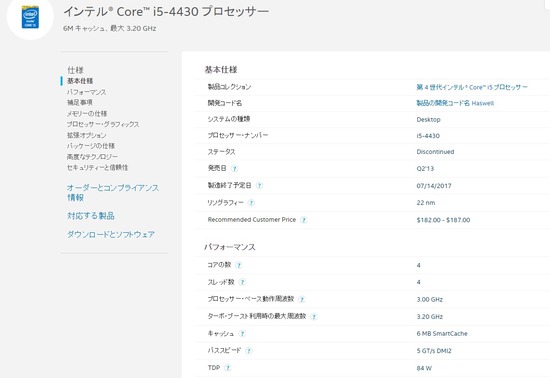Jump to 高度なテクノロジー sidebar entry
Image resolution: width=550 pixels, height=378 pixels.
coord(92,156)
